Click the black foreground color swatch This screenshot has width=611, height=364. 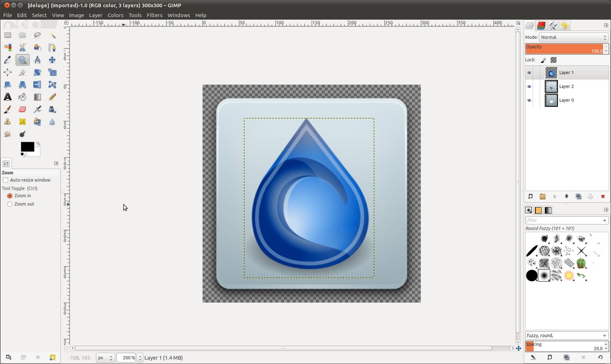(x=27, y=147)
